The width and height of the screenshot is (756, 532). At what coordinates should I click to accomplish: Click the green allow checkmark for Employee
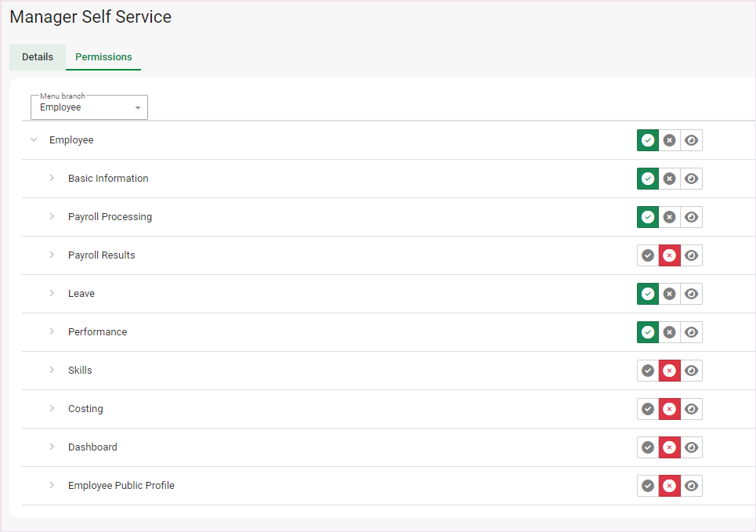coord(648,140)
